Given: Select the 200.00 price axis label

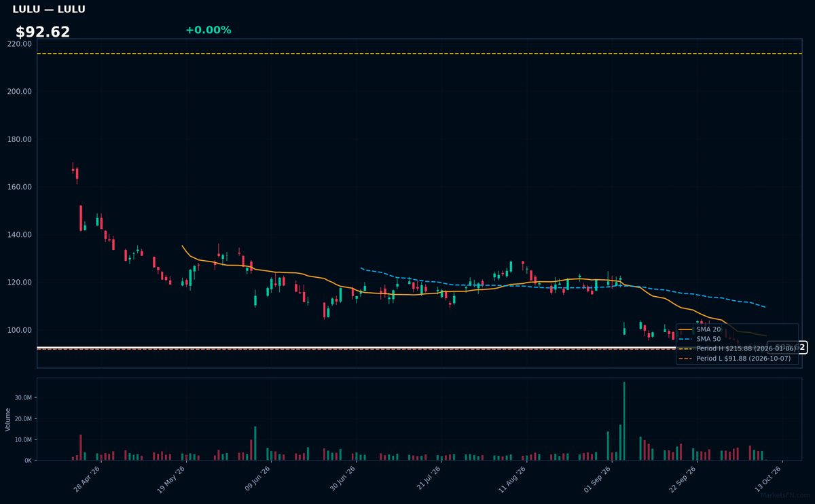Looking at the screenshot, I should 19,92.
